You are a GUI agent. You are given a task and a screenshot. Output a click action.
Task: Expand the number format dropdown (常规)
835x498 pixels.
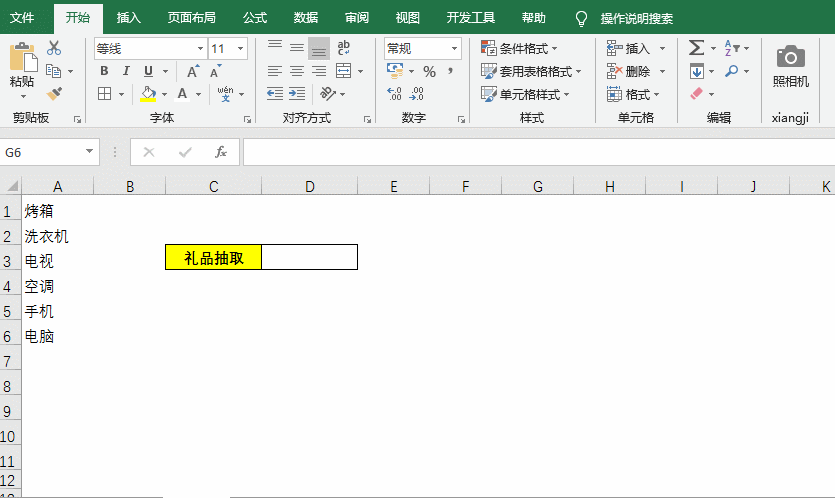(423, 48)
